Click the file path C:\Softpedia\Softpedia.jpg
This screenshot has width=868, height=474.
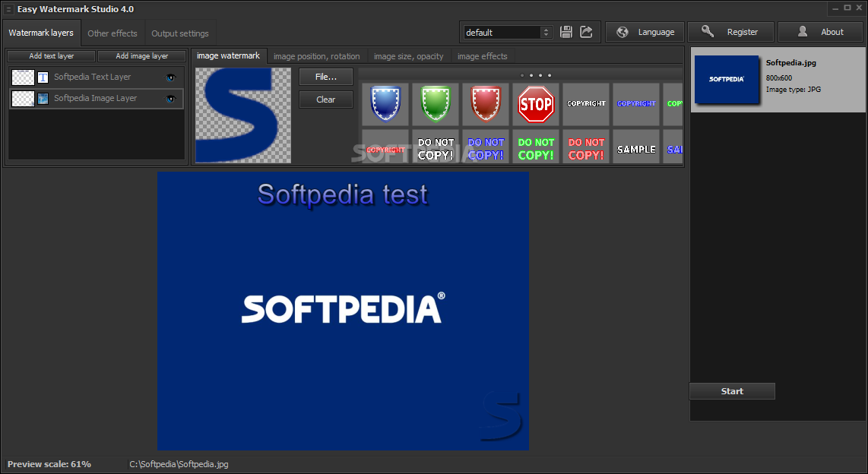pos(179,464)
